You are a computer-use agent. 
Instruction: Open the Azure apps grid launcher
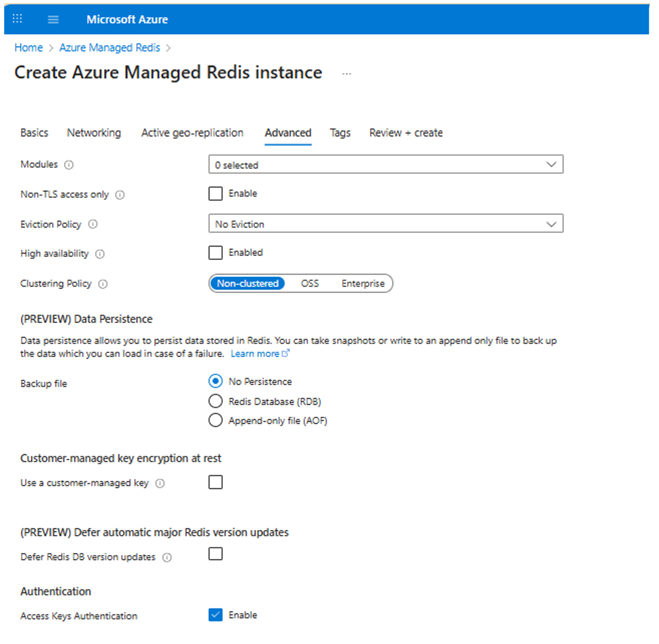tap(17, 19)
